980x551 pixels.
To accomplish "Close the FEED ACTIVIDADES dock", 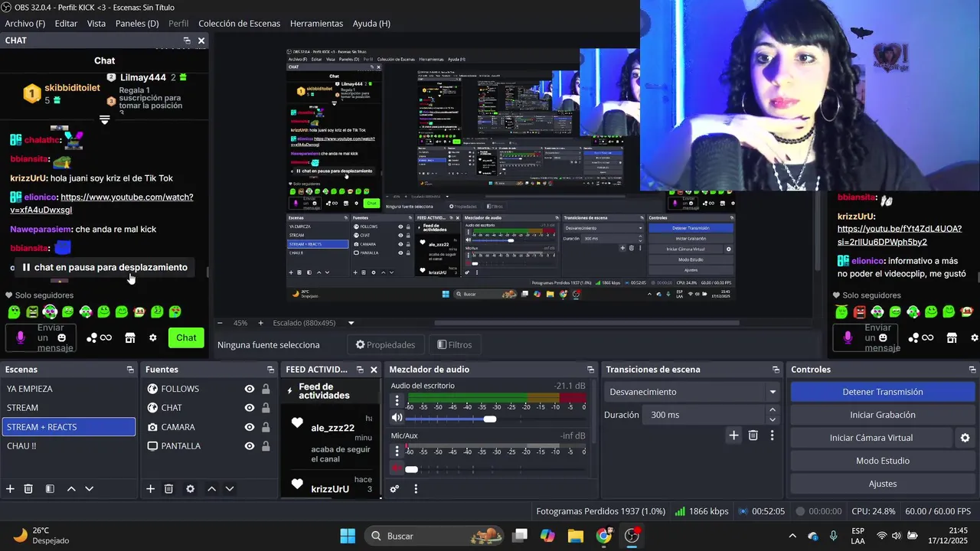I will [x=374, y=370].
